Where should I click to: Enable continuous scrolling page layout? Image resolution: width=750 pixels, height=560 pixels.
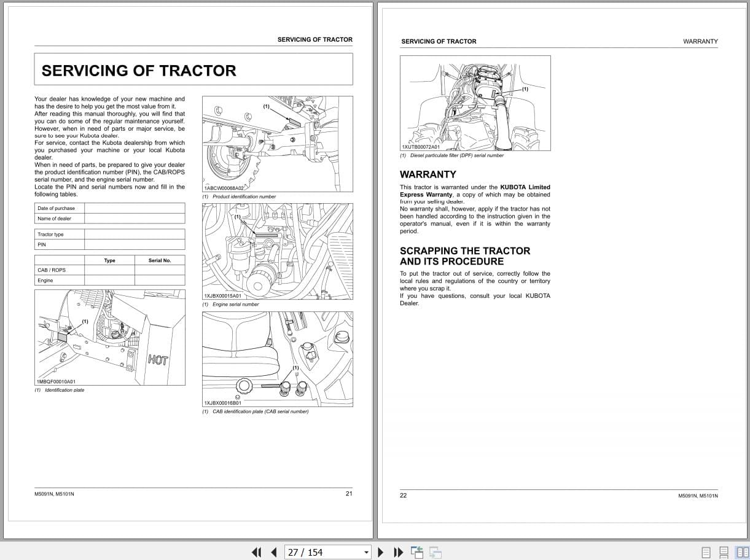coord(722,552)
